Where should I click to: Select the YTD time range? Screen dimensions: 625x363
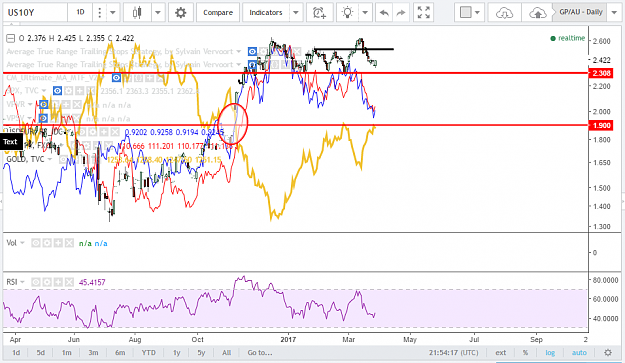pos(149,353)
